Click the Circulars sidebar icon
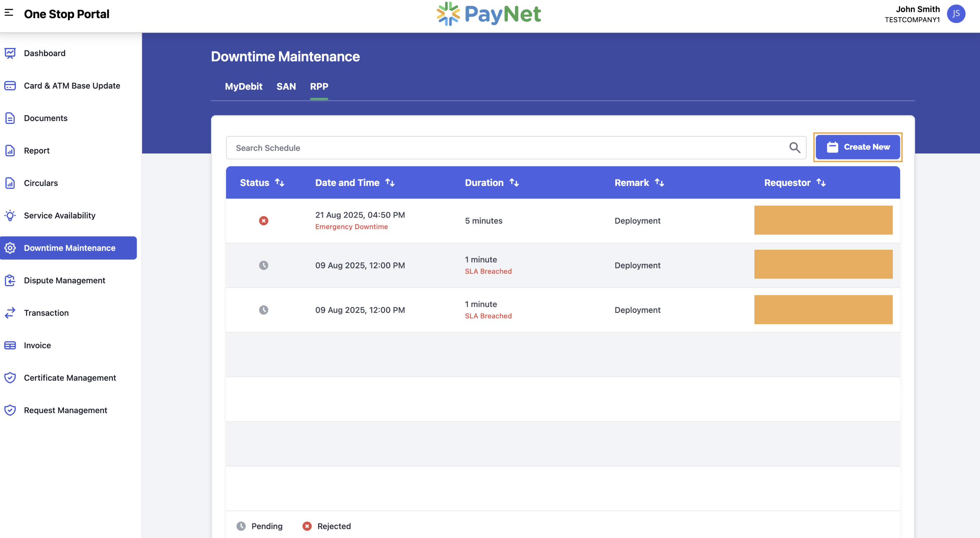The height and width of the screenshot is (538, 980). (x=9, y=183)
